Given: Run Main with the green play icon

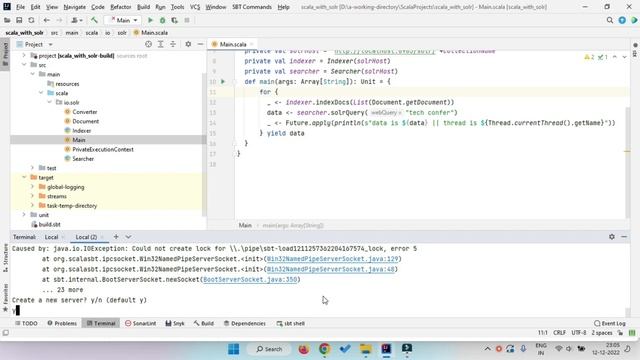Looking at the screenshot, I should (x=150, y=20).
